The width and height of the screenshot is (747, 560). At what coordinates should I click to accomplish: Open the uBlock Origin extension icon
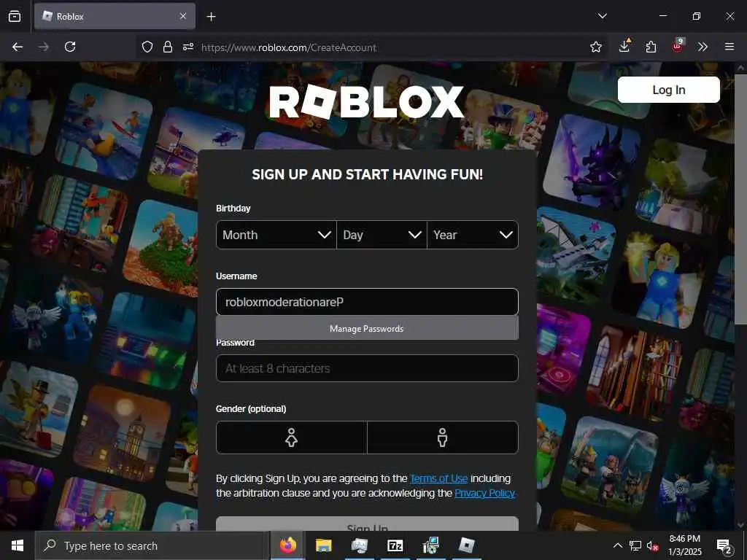pyautogui.click(x=678, y=45)
